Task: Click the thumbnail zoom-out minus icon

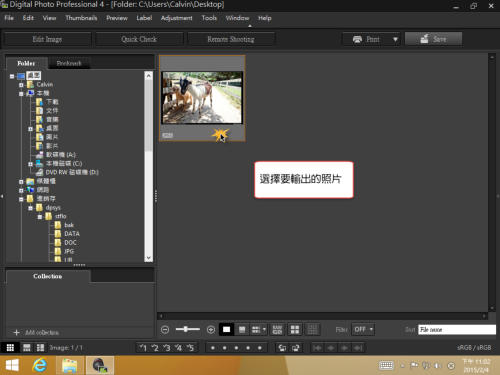Action: click(x=165, y=330)
